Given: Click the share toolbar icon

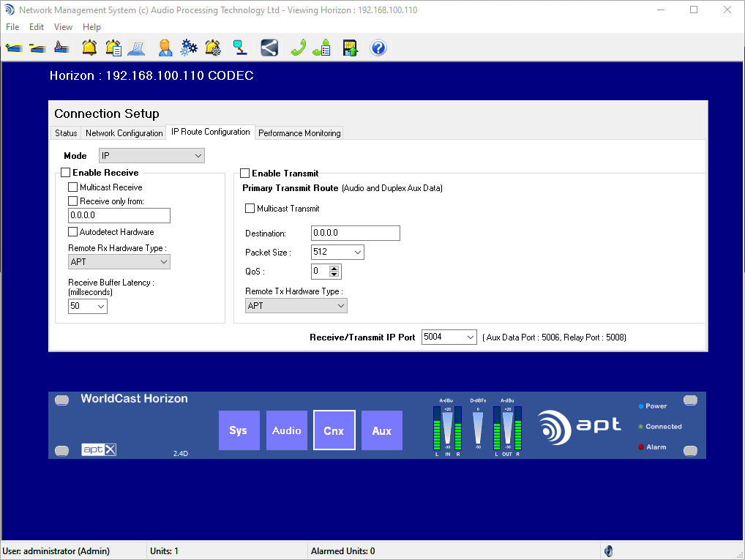Looking at the screenshot, I should coord(269,48).
